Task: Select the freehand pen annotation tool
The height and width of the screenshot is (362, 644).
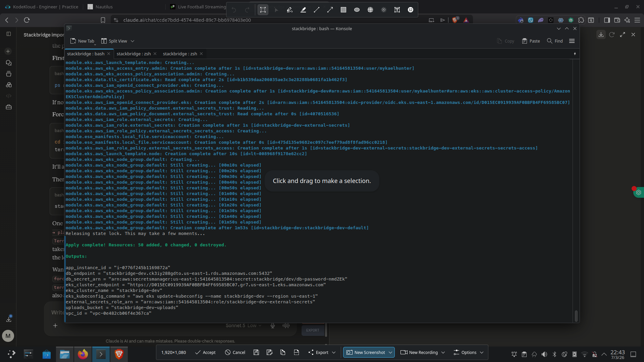Action: 290,10
